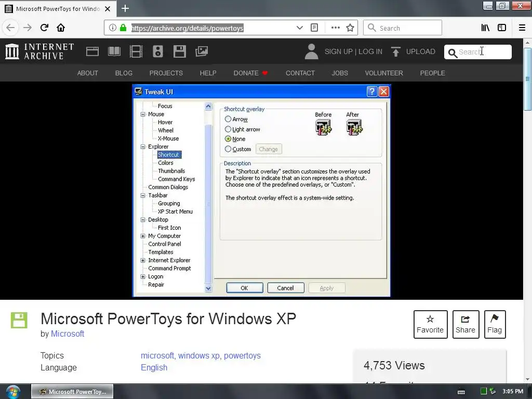The image size is (532, 399).
Task: Open the Archive Web icon
Action: pos(92,51)
